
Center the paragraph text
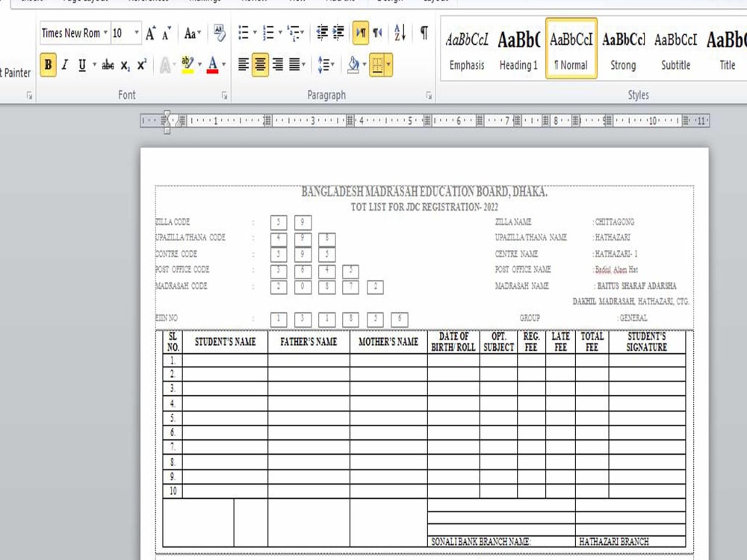coord(260,65)
